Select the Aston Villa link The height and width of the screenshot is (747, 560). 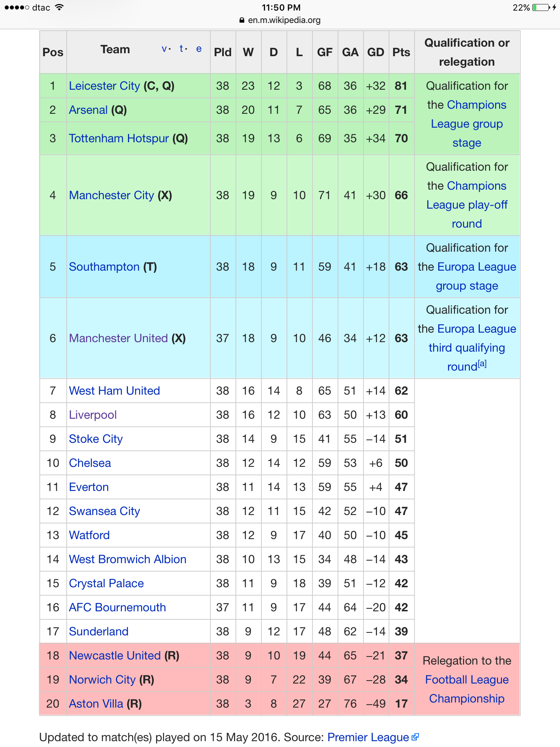96,704
